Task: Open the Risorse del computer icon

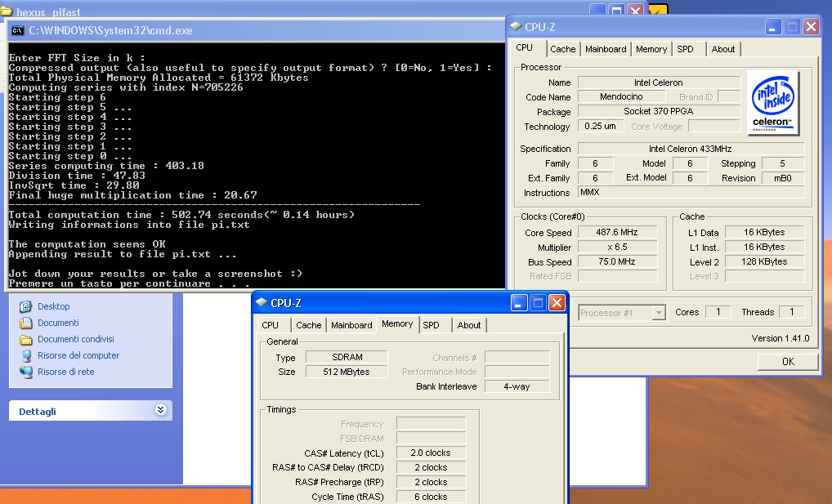Action: [x=25, y=355]
